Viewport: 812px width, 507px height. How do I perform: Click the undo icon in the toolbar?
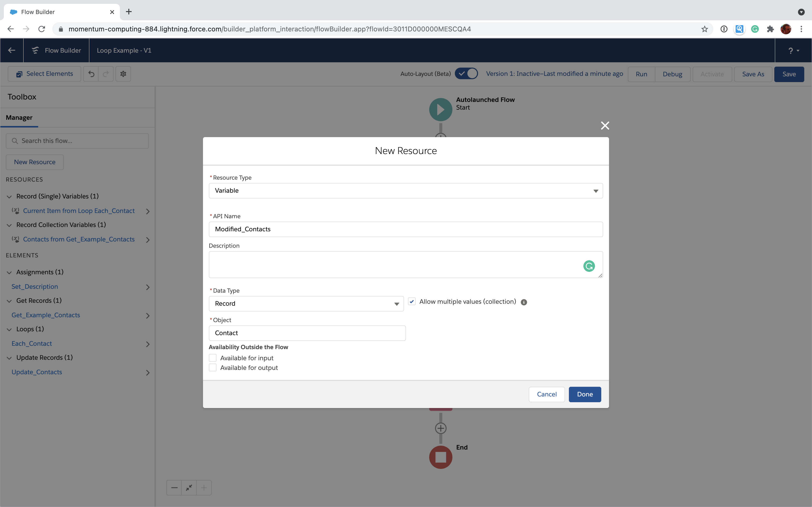[x=91, y=74]
